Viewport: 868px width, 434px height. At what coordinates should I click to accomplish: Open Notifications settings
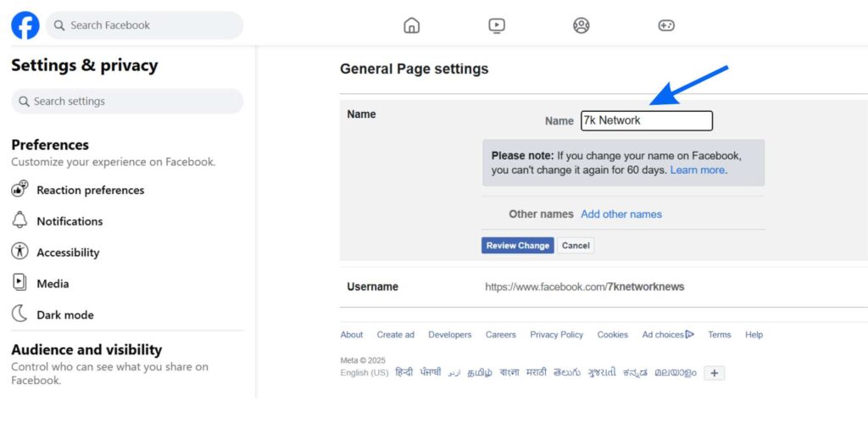70,221
